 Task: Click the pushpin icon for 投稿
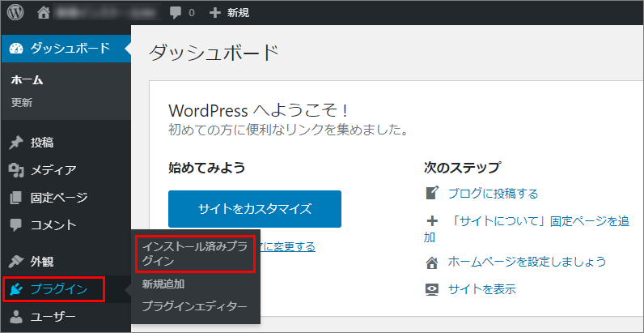[x=15, y=143]
